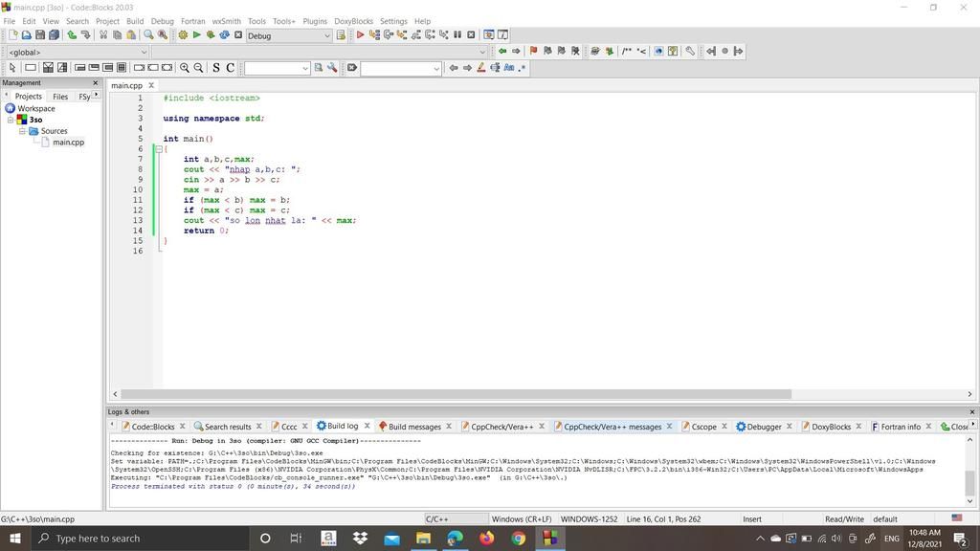
Task: Click the Zoom in icon
Action: [x=185, y=68]
